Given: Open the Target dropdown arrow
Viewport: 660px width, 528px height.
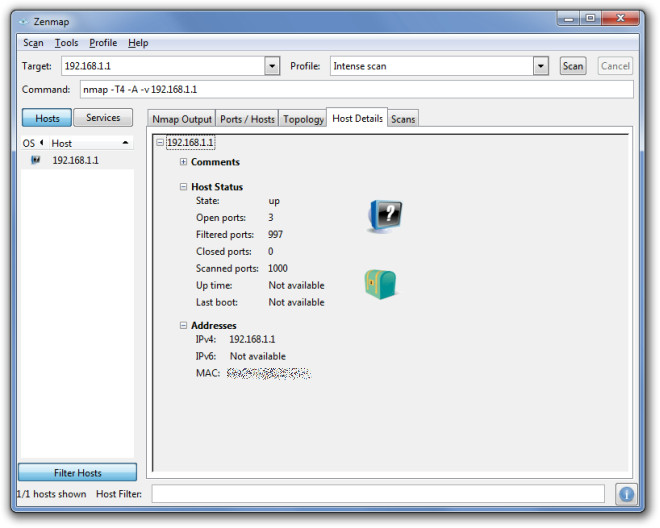Looking at the screenshot, I should (x=272, y=66).
